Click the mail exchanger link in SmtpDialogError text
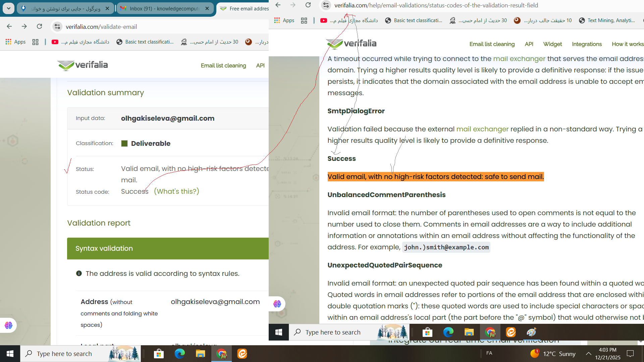The height and width of the screenshot is (362, 644). coord(482,129)
